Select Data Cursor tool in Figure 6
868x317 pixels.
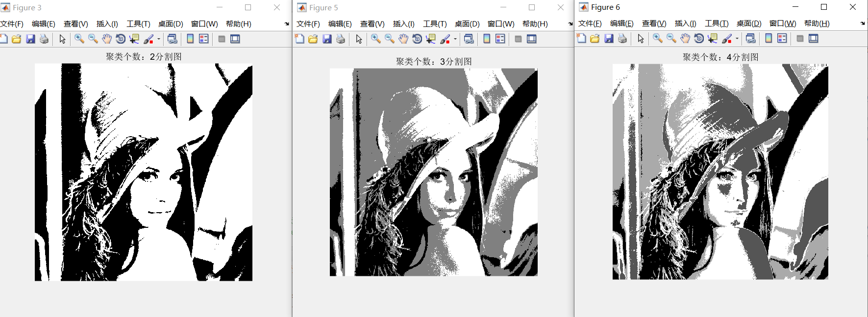[x=713, y=38]
